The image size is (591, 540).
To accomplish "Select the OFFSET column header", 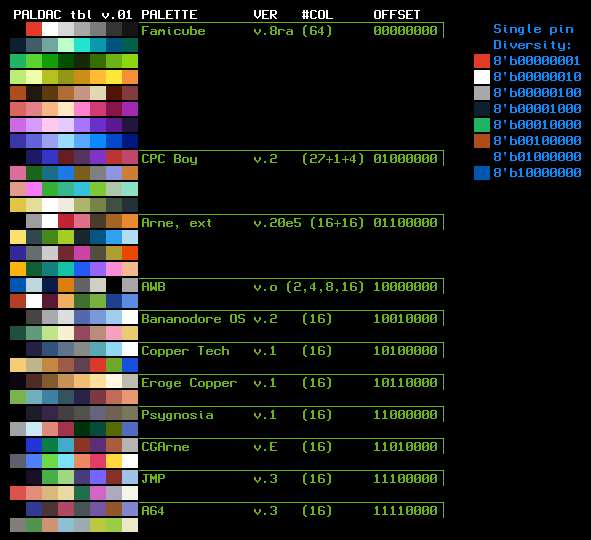I will 397,15.
